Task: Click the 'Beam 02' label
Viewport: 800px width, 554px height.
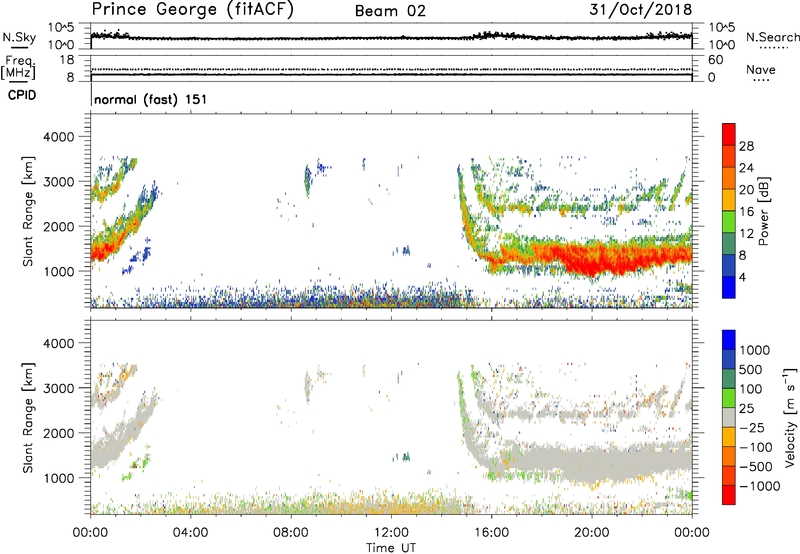Action: tap(390, 11)
